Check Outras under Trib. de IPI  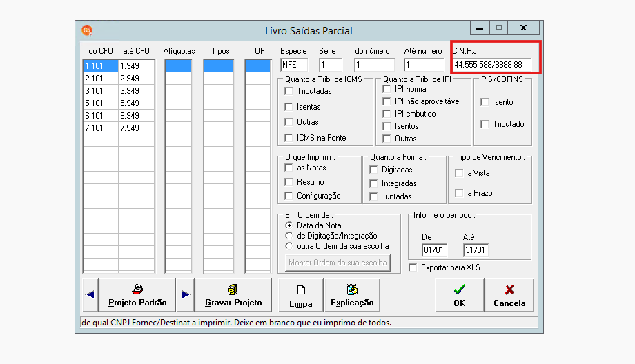[x=387, y=139]
